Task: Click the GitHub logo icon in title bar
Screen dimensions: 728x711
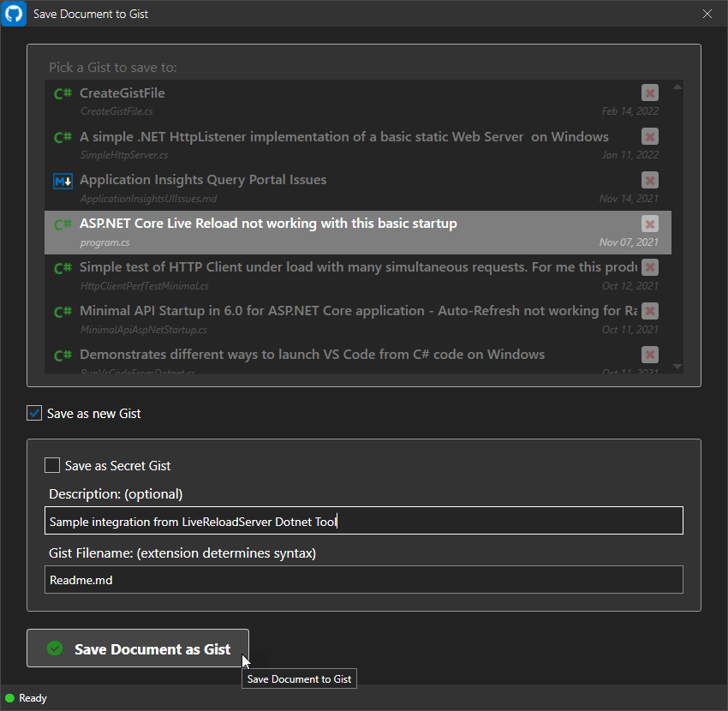Action: 14,14
